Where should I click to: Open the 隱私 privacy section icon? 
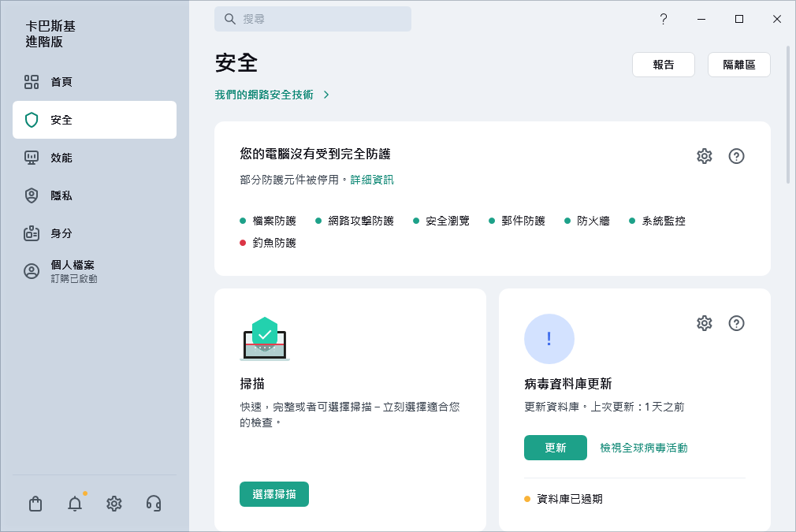(32, 195)
